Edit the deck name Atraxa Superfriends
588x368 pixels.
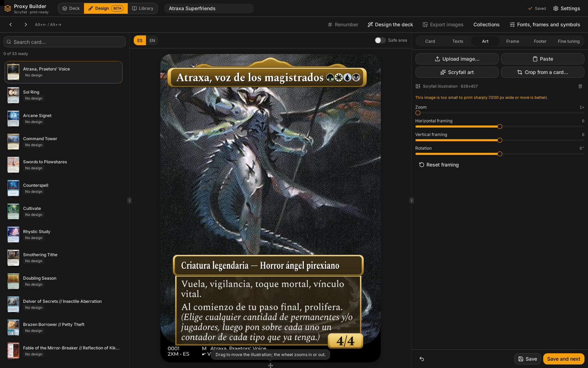(x=209, y=8)
